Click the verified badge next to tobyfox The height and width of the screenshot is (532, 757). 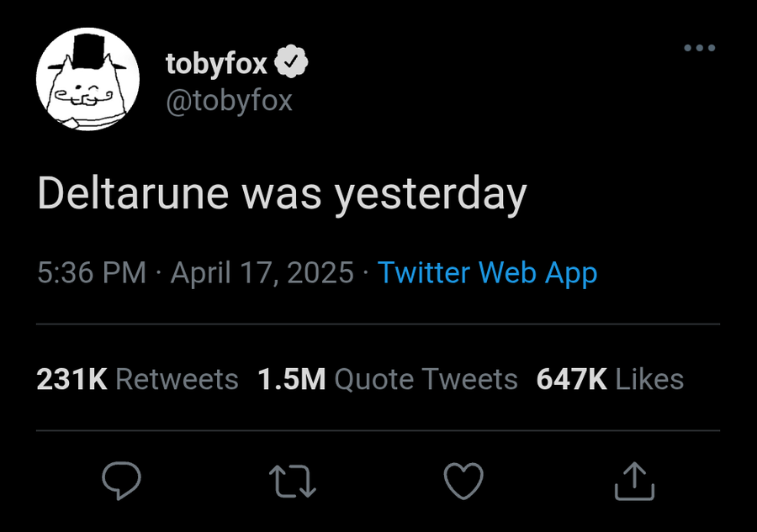click(x=294, y=62)
